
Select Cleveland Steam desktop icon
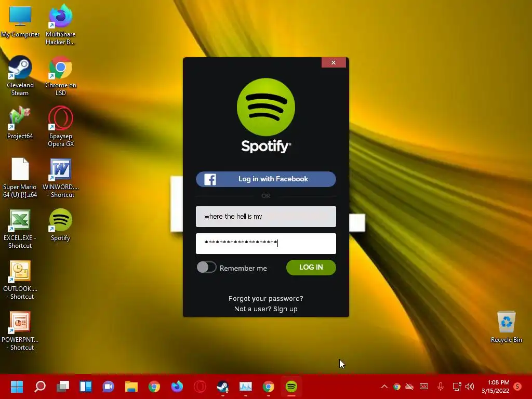click(20, 75)
